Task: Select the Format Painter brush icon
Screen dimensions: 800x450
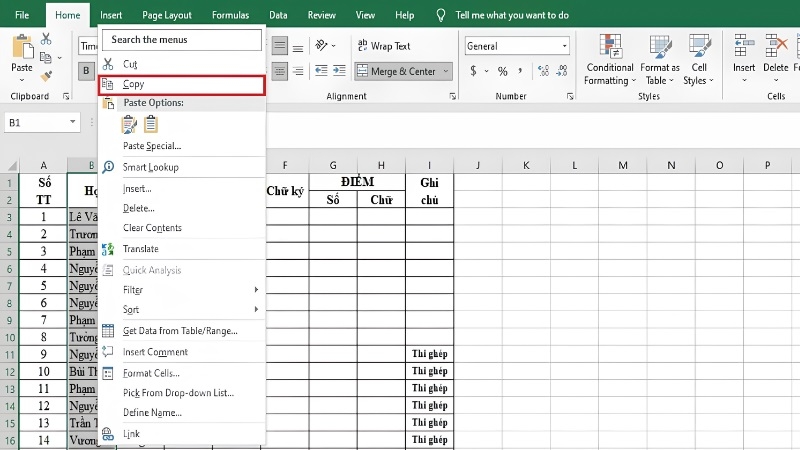Action: 46,77
